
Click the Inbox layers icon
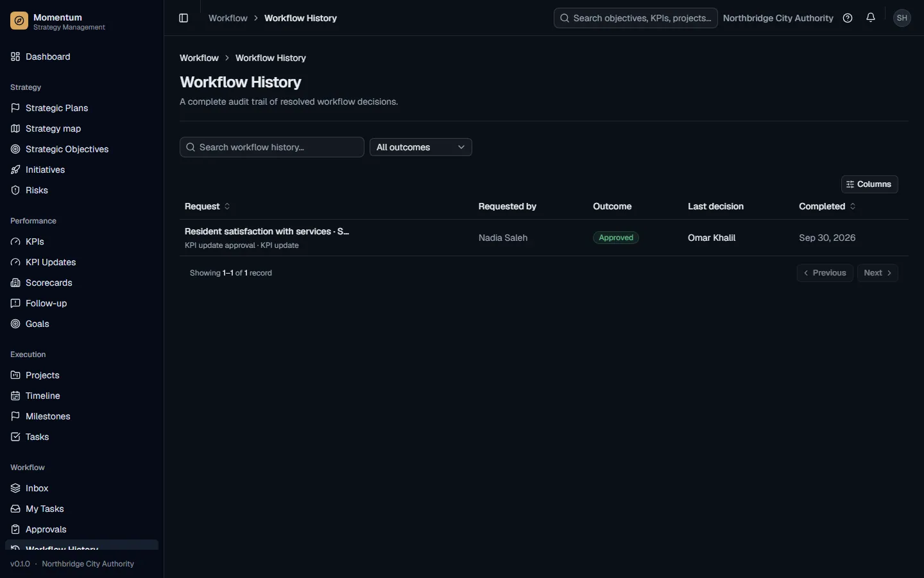[15, 488]
